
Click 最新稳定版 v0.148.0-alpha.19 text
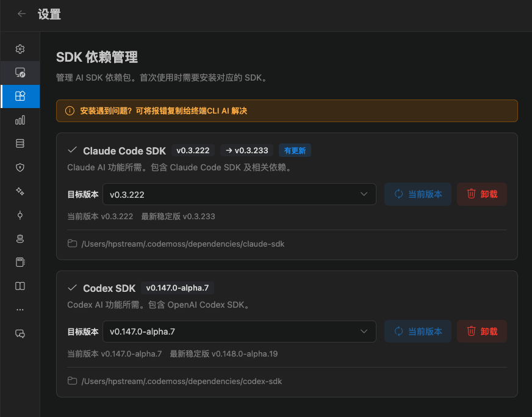(x=223, y=354)
